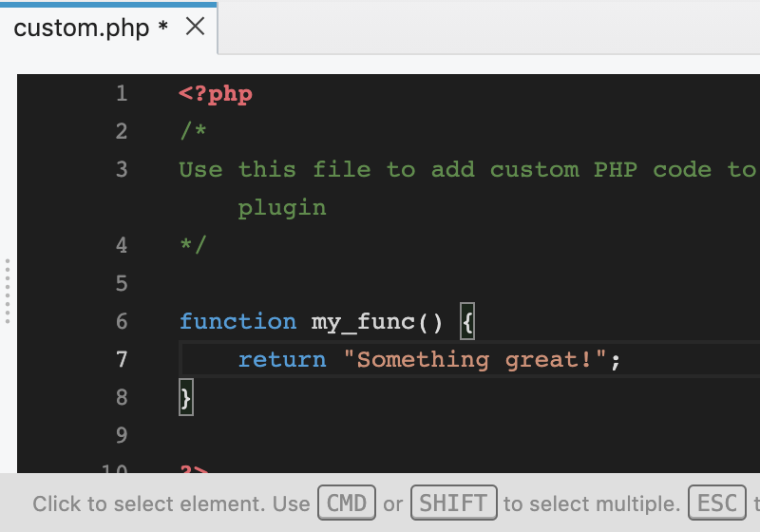Image resolution: width=760 pixels, height=532 pixels.
Task: Click line number 2 in the gutter
Action: click(122, 131)
